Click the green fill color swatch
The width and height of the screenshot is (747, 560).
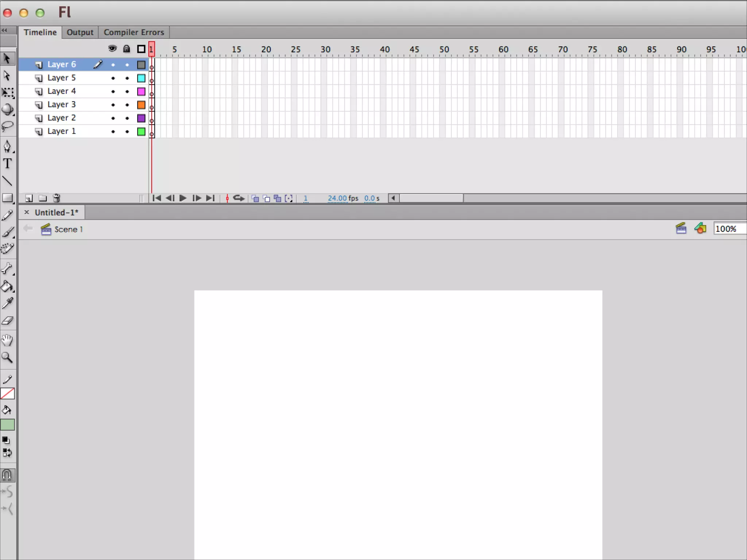click(8, 425)
